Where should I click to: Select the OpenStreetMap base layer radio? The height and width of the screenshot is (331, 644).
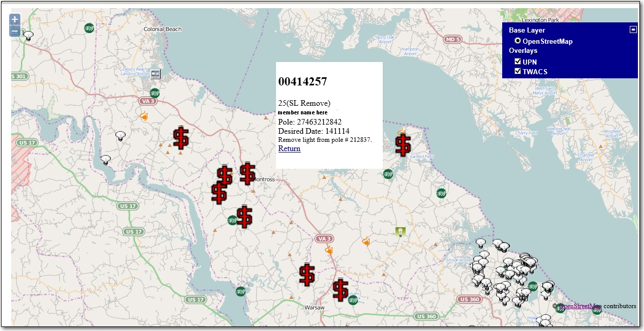(x=517, y=41)
